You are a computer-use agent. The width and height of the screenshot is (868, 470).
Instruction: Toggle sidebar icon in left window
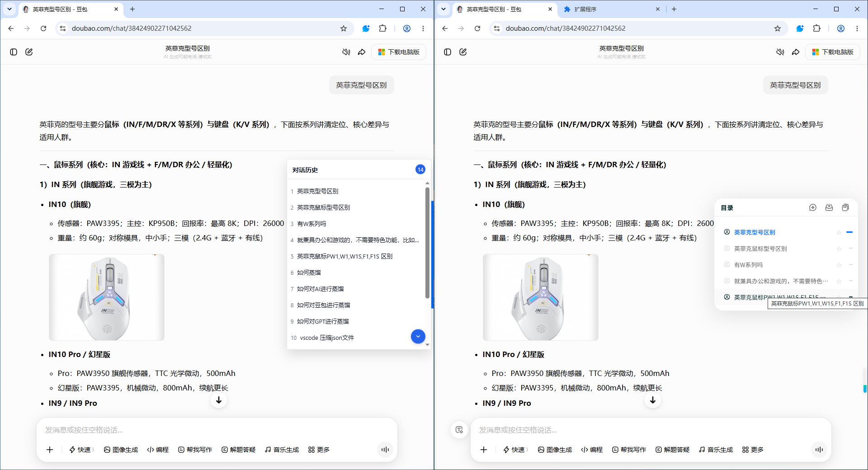click(x=14, y=52)
